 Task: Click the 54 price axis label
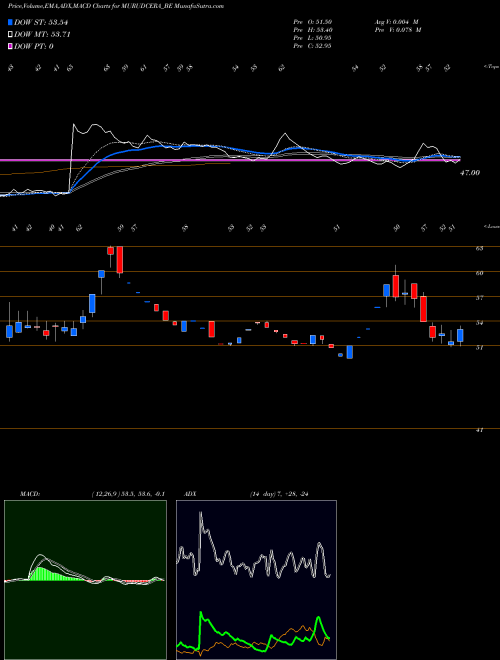(x=479, y=323)
